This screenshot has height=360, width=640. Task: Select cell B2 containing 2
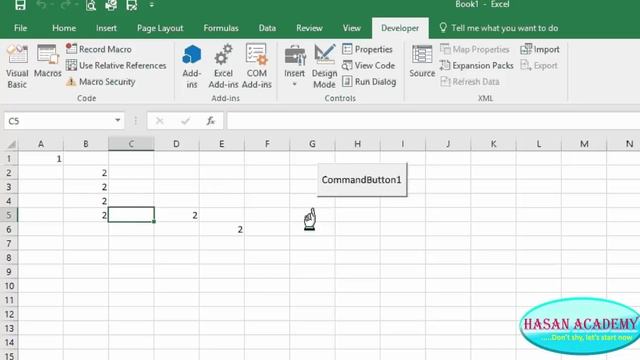click(x=86, y=173)
